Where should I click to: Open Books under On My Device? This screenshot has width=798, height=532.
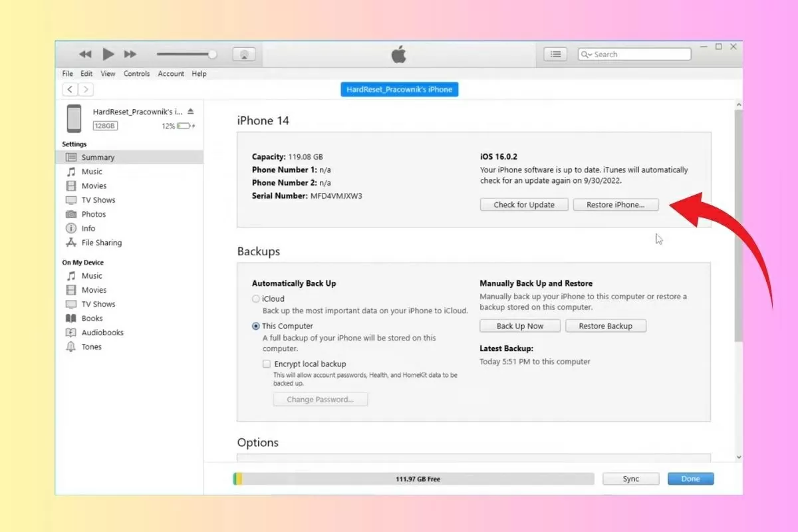click(x=92, y=318)
